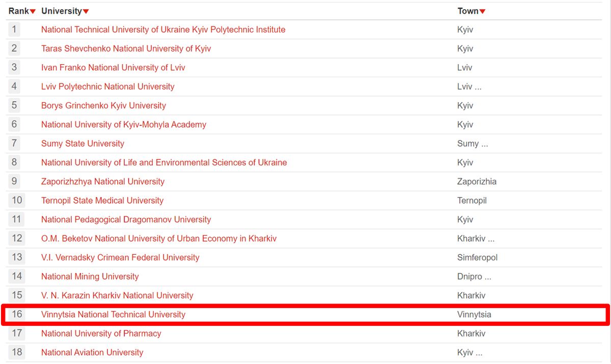The image size is (611, 364).
Task: Open National Aviation University link
Action: [x=92, y=352]
